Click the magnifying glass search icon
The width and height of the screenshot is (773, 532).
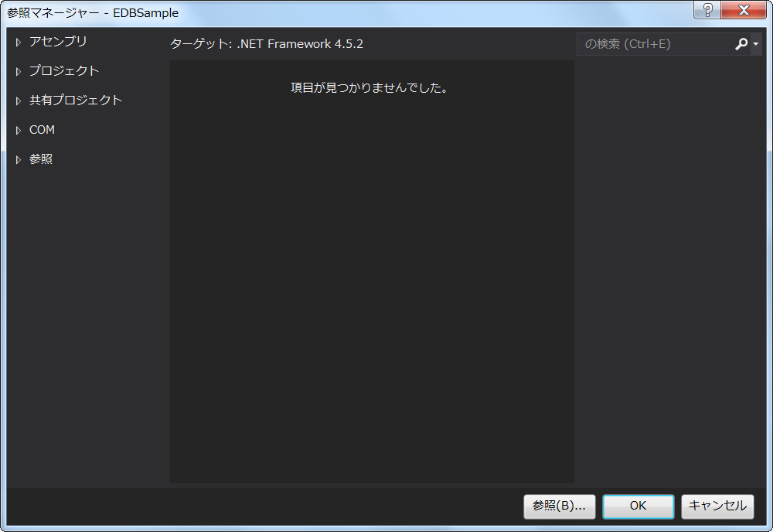click(741, 45)
